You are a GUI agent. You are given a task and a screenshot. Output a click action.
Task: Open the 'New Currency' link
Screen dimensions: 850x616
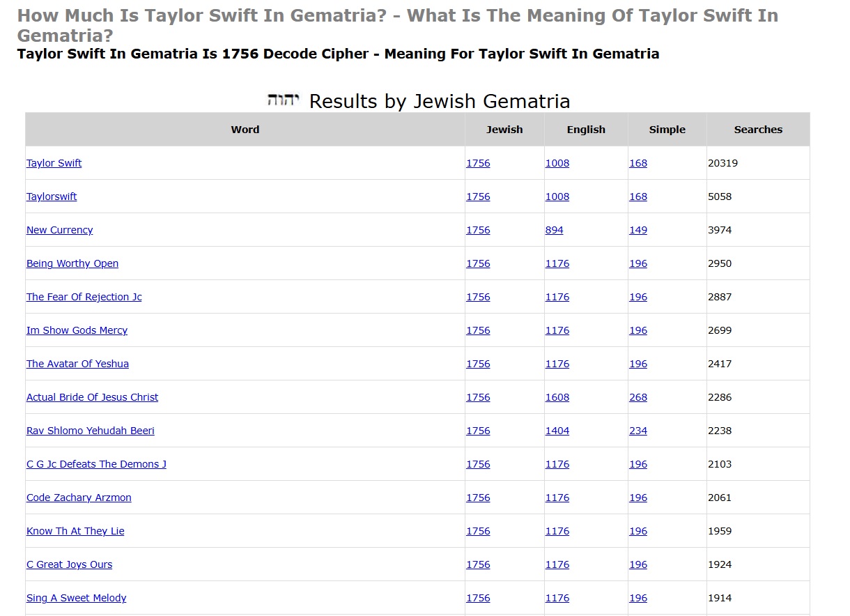tap(59, 230)
